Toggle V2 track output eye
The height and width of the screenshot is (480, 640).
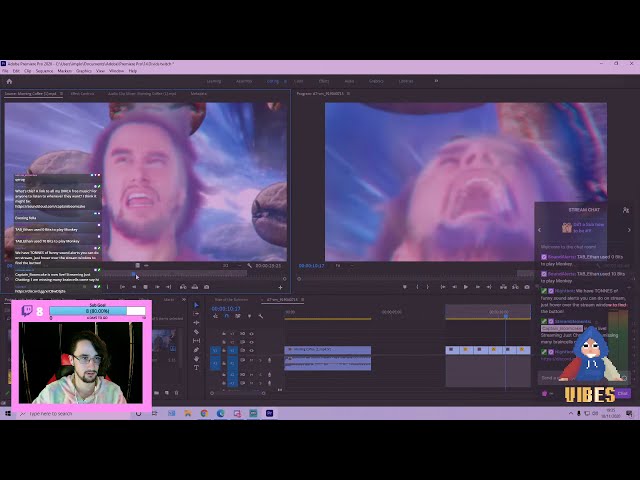(251, 342)
